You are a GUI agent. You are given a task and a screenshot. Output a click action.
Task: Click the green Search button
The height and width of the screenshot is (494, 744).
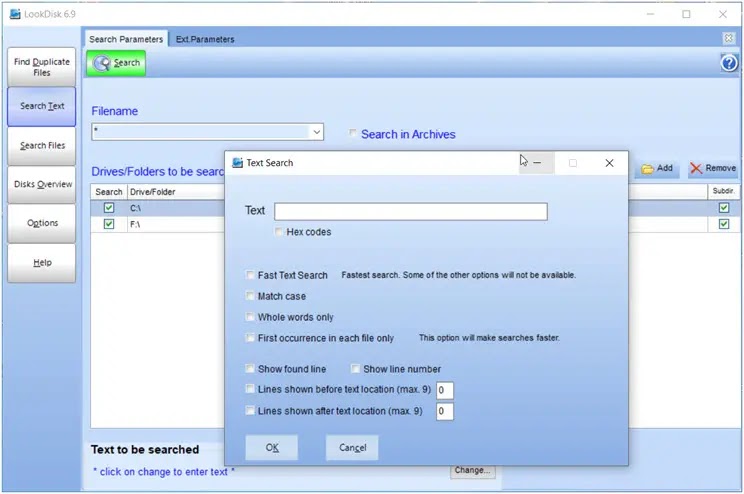pyautogui.click(x=116, y=63)
